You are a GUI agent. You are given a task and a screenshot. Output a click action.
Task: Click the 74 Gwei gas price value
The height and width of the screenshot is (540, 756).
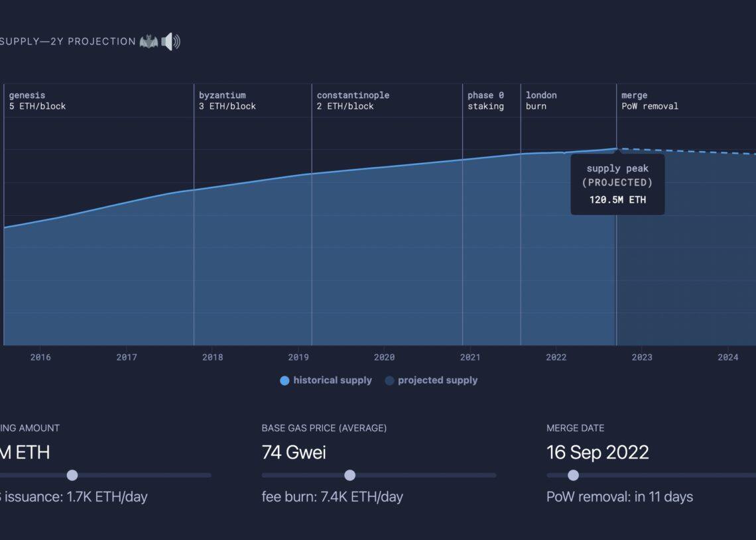click(x=294, y=453)
